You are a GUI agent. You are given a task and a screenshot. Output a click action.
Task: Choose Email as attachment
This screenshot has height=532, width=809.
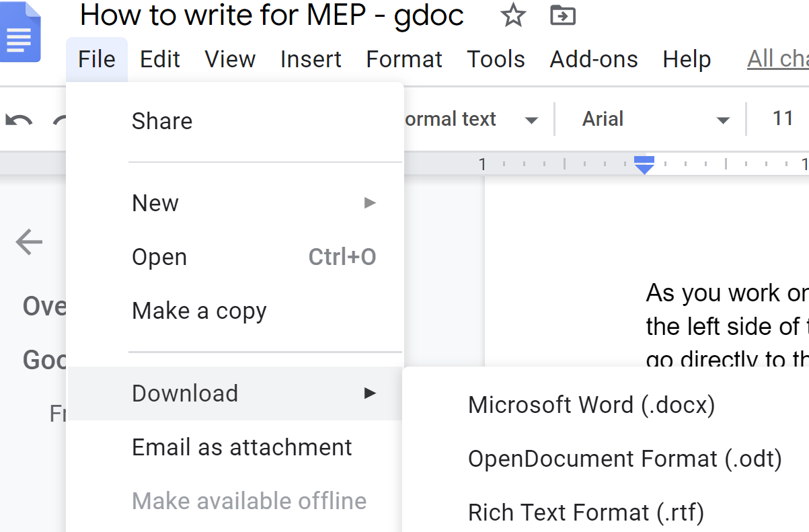[235, 447]
